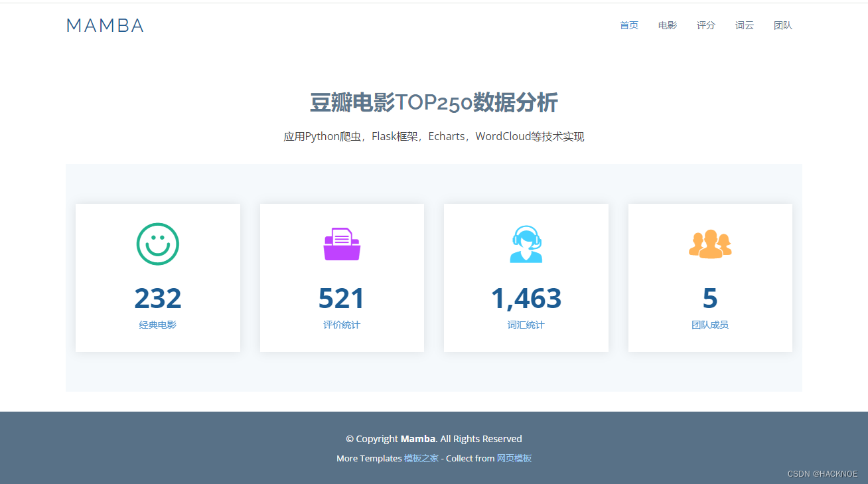This screenshot has height=484, width=868.
Task: Click the blue headset support agent icon
Action: 526,244
